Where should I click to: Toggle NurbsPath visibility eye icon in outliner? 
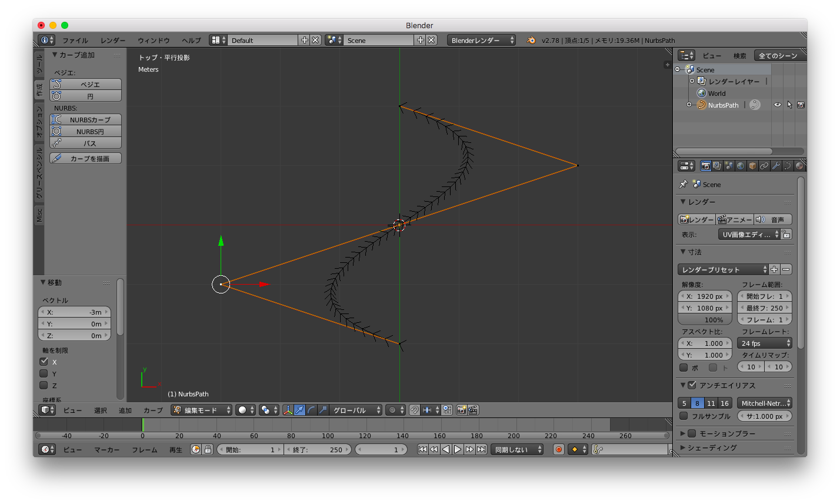click(779, 104)
